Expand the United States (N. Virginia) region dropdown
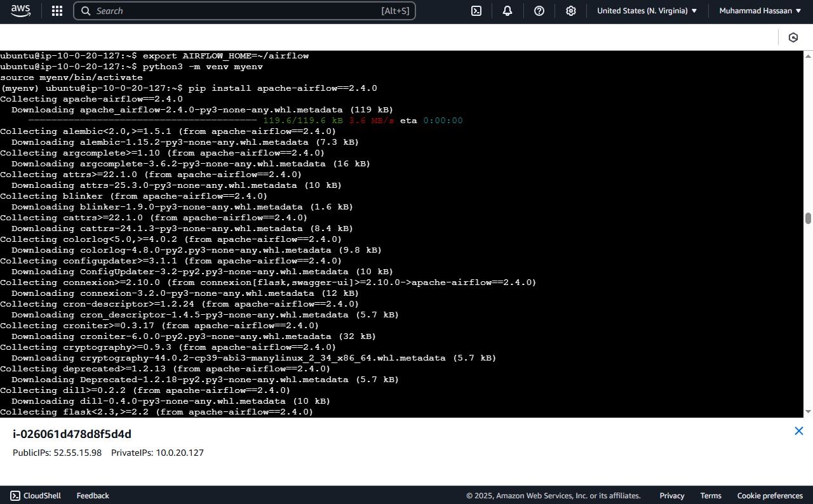Screen dimensions: 813x504 647,11
